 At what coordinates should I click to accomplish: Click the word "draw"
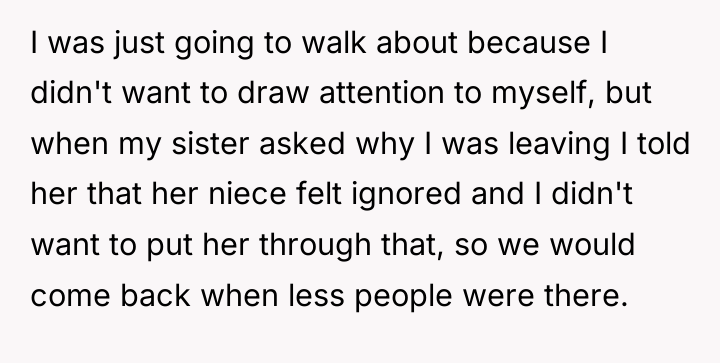point(273,93)
